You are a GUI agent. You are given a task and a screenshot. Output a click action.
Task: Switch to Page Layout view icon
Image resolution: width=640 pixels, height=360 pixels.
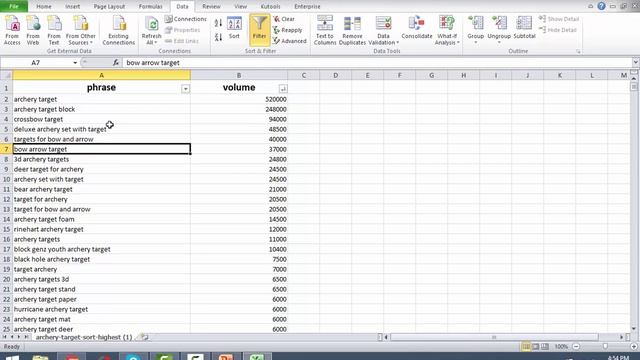(536, 347)
